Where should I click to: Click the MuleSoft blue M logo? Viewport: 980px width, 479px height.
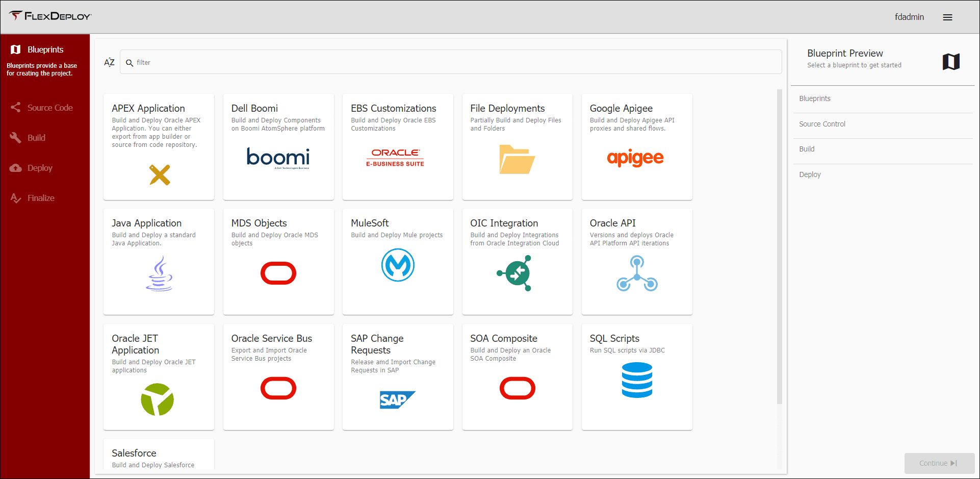[398, 265]
